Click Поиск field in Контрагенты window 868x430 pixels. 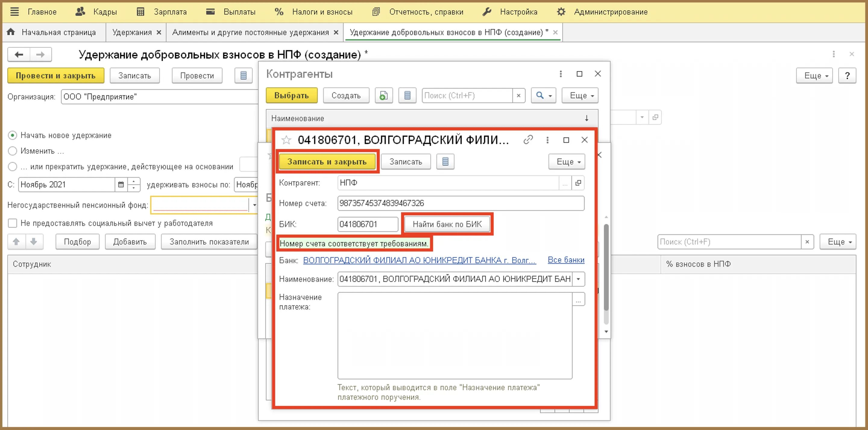point(467,96)
